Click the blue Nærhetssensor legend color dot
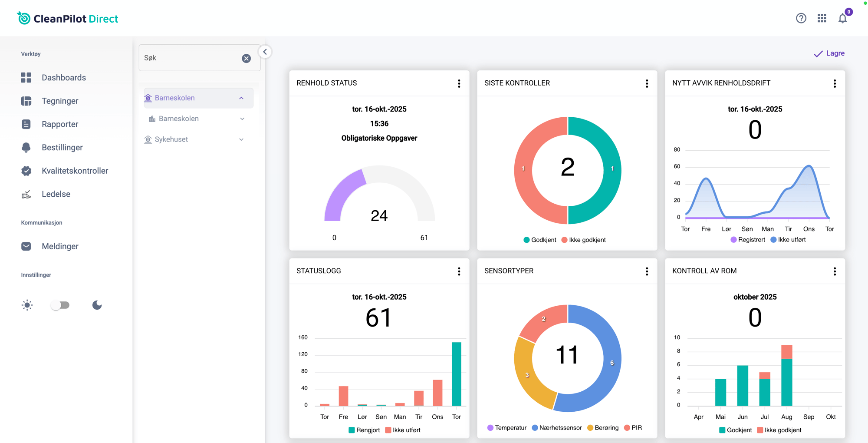The image size is (868, 443). point(535,428)
